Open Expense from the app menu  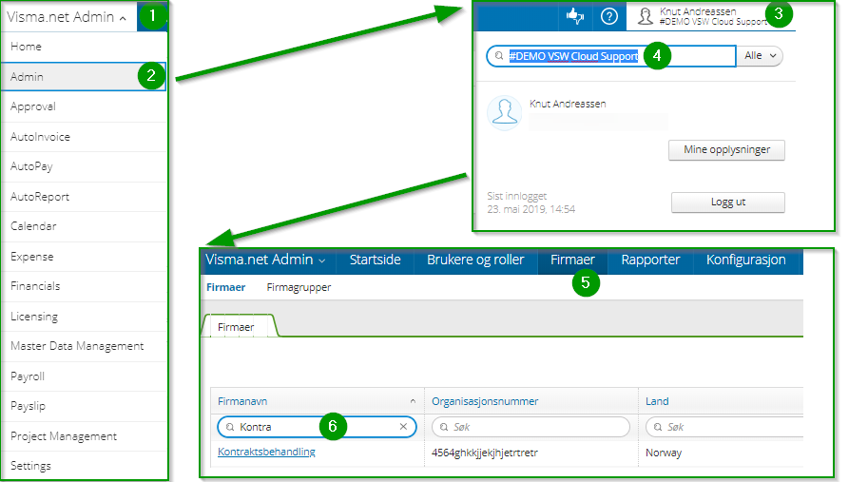click(x=85, y=257)
